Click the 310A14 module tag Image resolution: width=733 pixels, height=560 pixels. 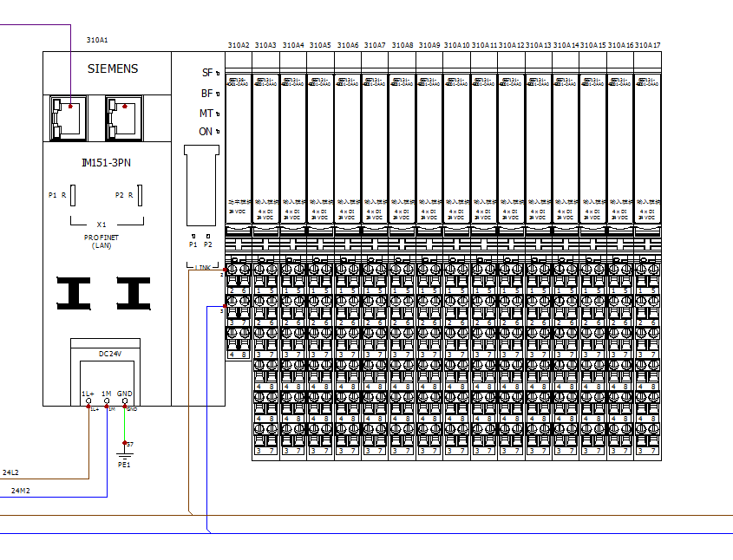(566, 45)
